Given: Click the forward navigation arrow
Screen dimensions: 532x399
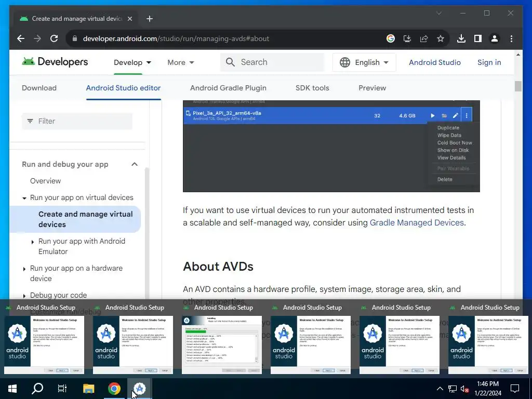Looking at the screenshot, I should pos(37,38).
